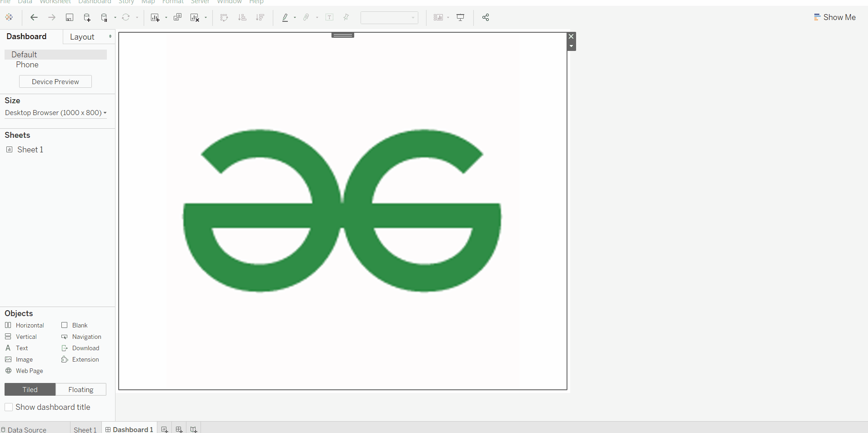Expand the Clear sheet dropdown arrow
This screenshot has width=868, height=433.
[206, 18]
